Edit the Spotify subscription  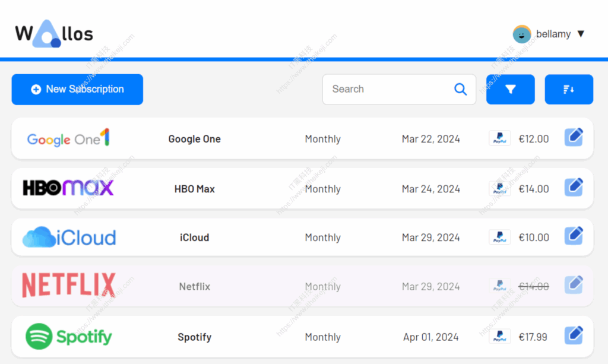(x=573, y=335)
